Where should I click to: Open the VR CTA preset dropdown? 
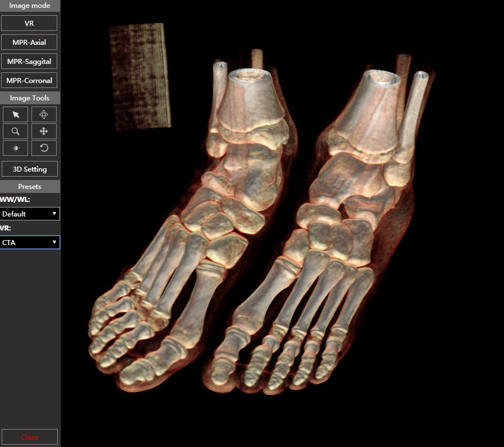[x=30, y=242]
